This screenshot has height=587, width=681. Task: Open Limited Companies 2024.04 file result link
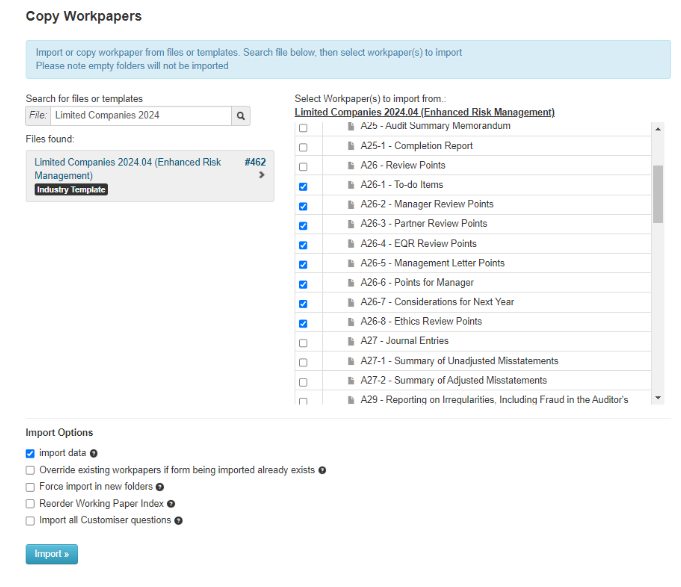127,168
